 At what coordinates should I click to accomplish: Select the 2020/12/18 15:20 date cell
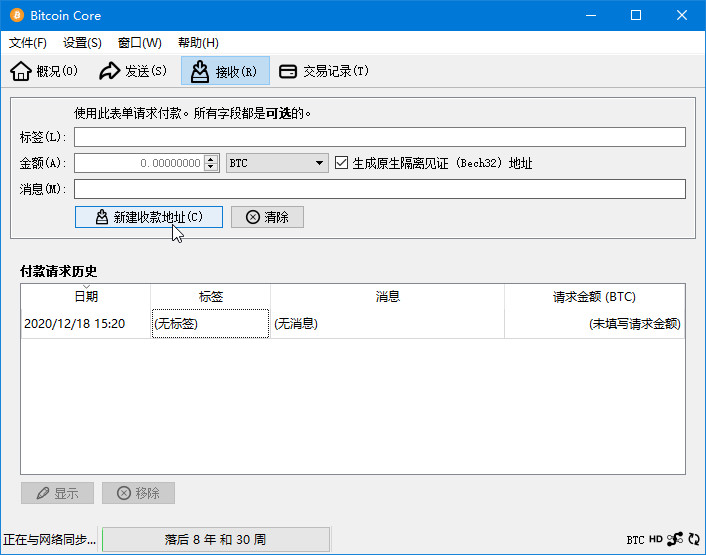point(86,324)
